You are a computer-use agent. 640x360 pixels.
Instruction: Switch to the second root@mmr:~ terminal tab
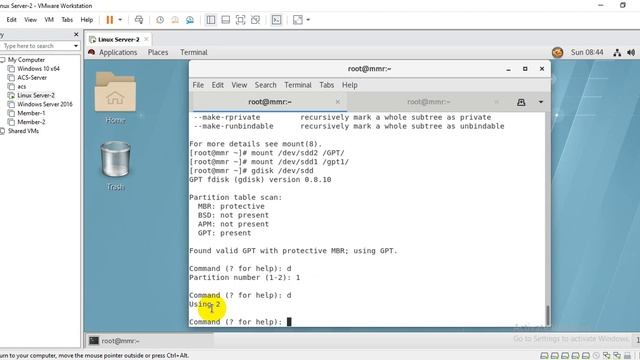click(x=429, y=102)
